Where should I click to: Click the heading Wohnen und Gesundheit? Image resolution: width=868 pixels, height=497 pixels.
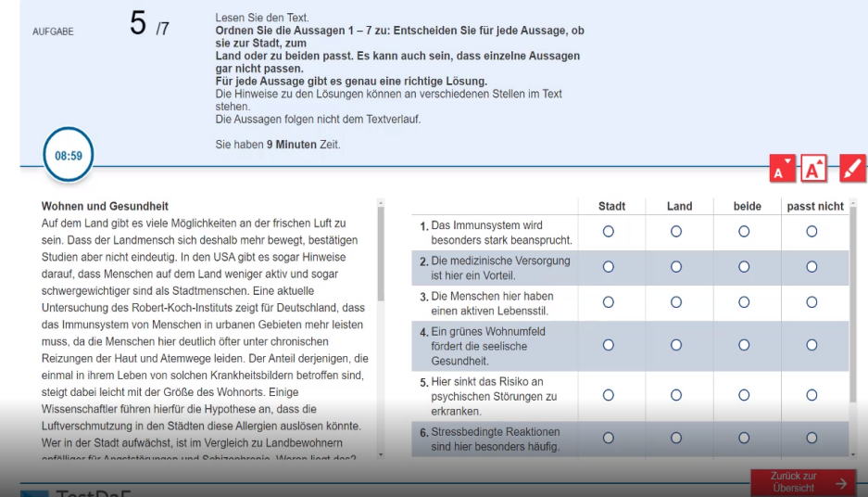pyautogui.click(x=105, y=206)
